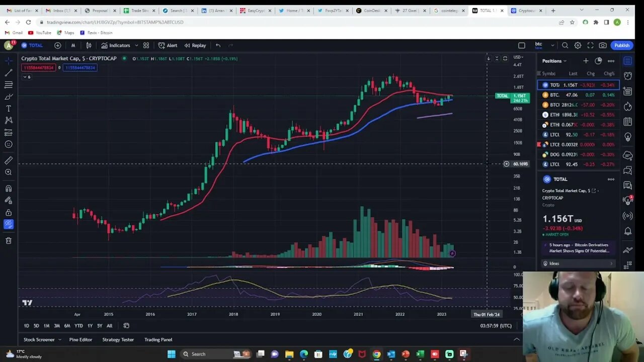Toggle lock all drawing tools
This screenshot has width=644, height=362.
point(9,212)
